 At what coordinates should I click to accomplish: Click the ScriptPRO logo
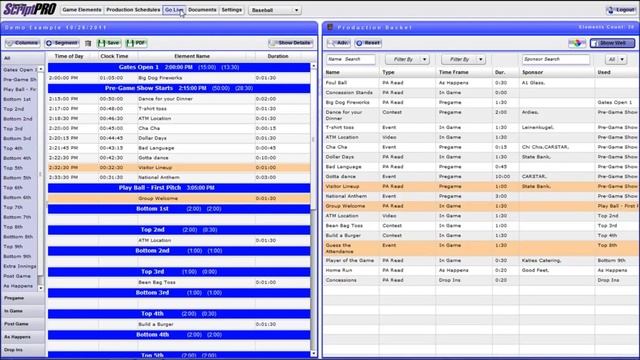pos(29,9)
